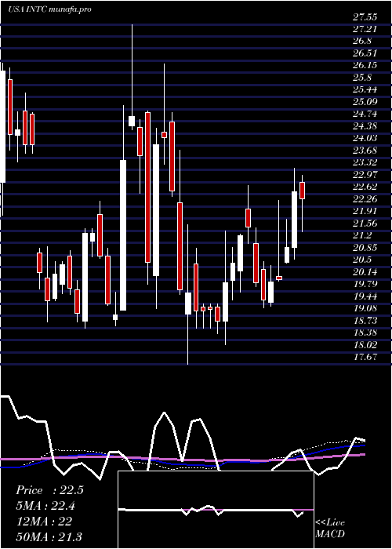This screenshot has height=549, width=392.
Task: Select the 25.44 price axis label
Action: (x=365, y=89)
